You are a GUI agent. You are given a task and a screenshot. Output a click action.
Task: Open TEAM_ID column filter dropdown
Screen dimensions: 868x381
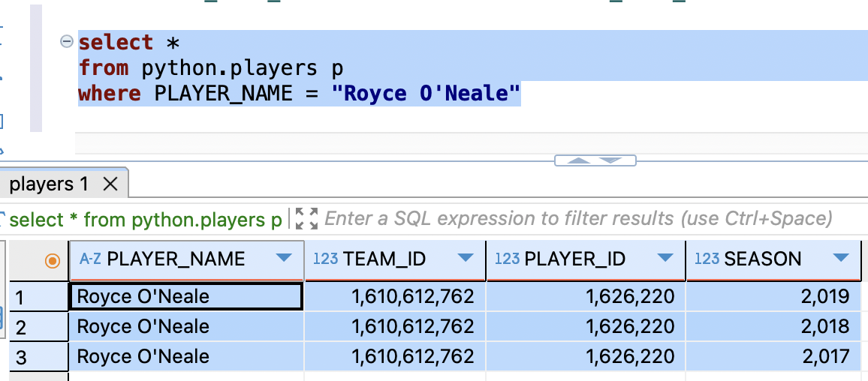click(466, 258)
